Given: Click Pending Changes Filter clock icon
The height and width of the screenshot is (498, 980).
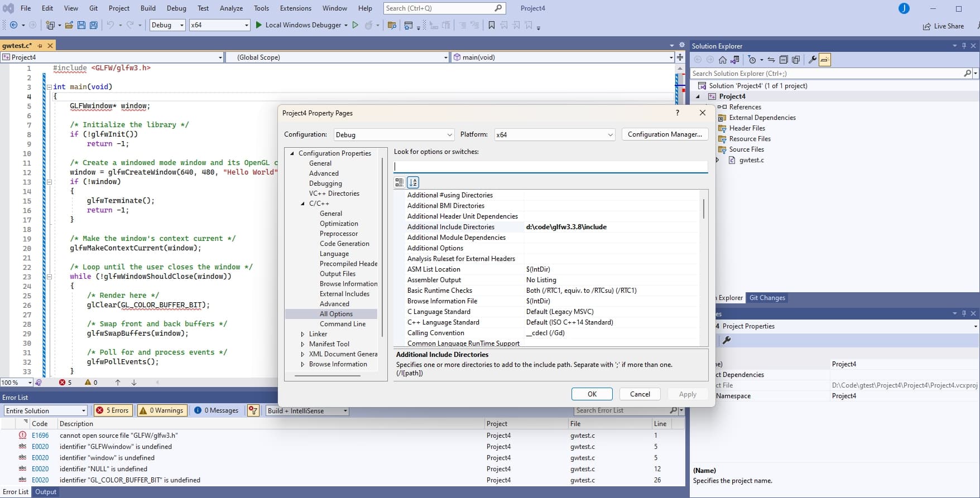Looking at the screenshot, I should pyautogui.click(x=752, y=60).
